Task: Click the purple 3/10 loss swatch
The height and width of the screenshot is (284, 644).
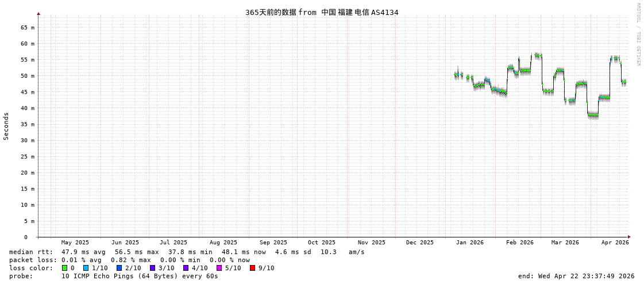Action: pyautogui.click(x=152, y=268)
